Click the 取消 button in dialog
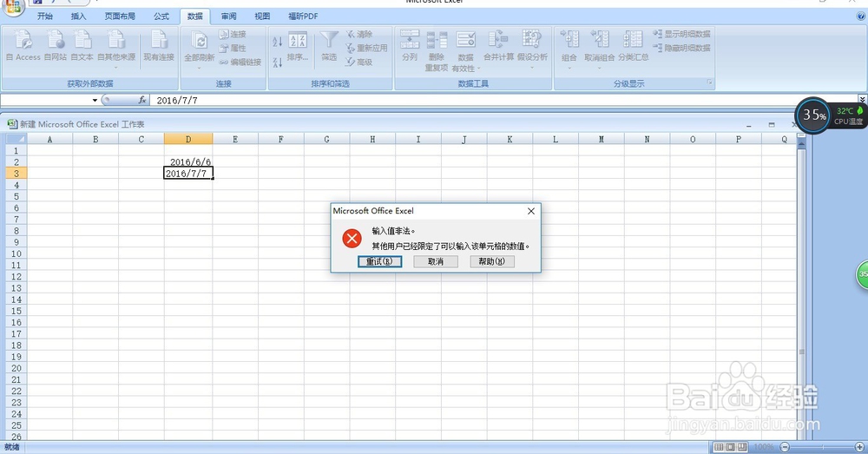The width and height of the screenshot is (868, 454). [436, 261]
